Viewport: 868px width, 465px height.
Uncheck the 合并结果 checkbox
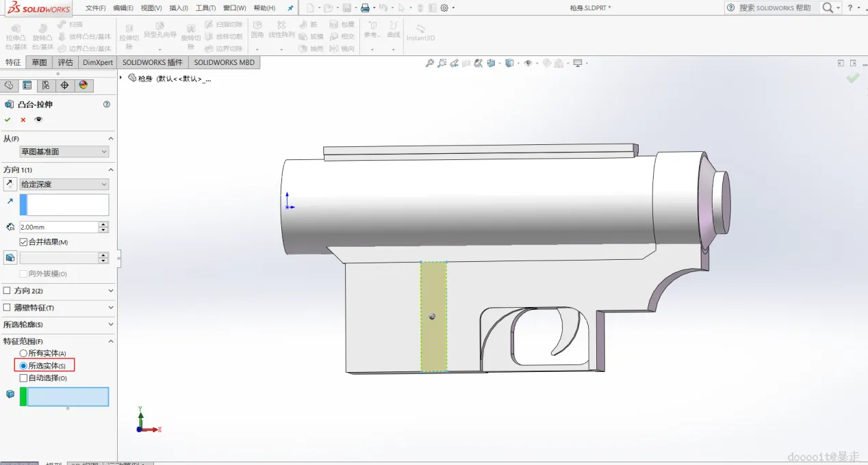[23, 242]
